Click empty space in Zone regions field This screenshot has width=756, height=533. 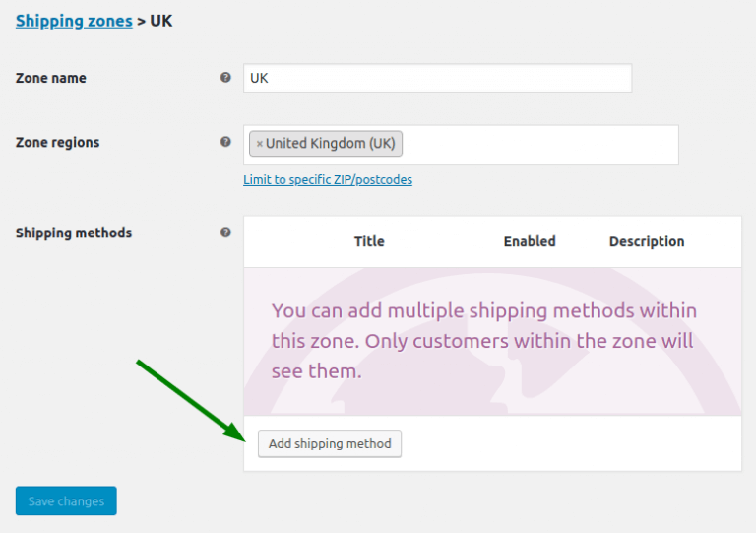pos(541,144)
